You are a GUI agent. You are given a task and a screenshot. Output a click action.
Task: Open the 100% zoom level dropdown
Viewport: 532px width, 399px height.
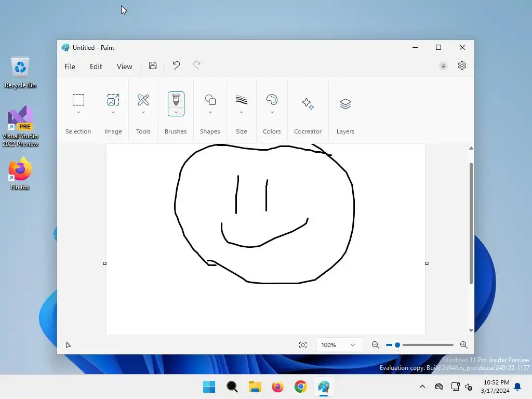pos(339,345)
